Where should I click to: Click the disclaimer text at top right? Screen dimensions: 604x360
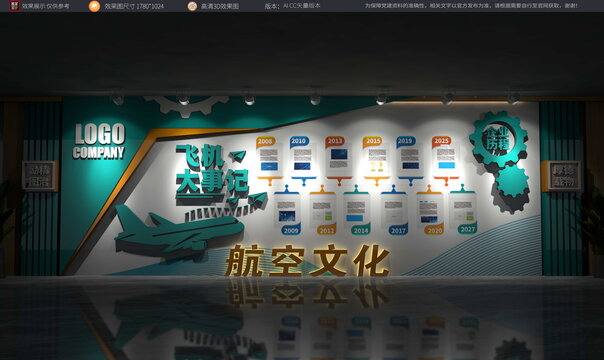click(x=471, y=6)
